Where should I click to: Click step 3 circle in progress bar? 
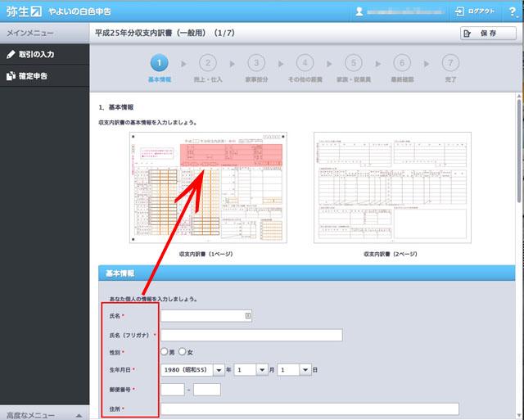pos(256,63)
